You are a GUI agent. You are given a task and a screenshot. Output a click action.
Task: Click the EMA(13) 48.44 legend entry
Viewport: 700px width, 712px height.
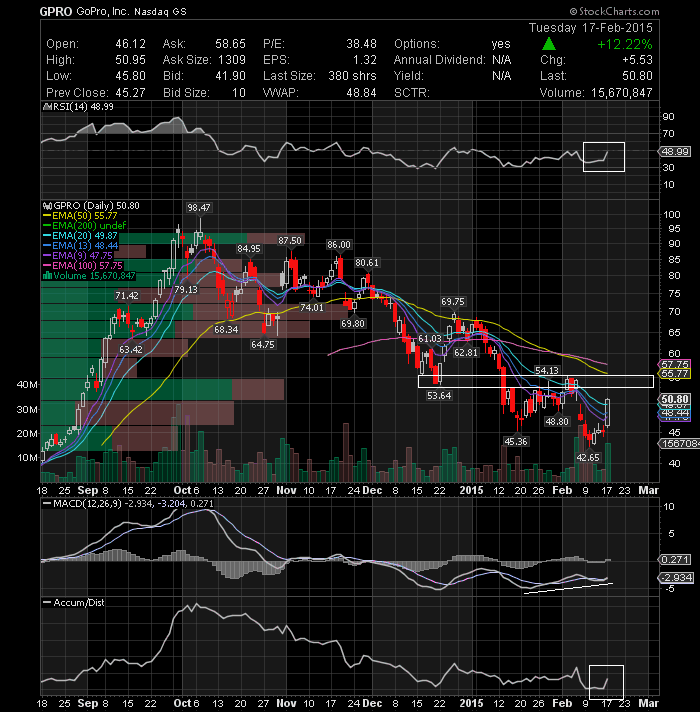pos(80,246)
